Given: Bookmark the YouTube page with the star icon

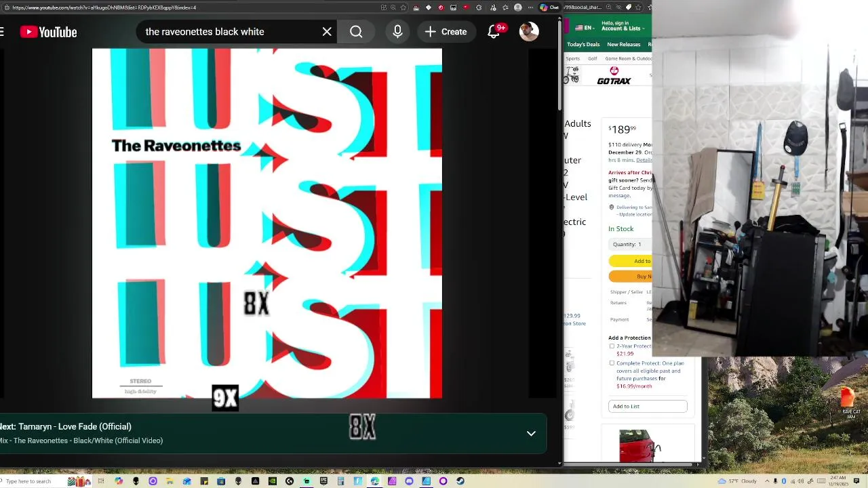Looking at the screenshot, I should (x=403, y=7).
